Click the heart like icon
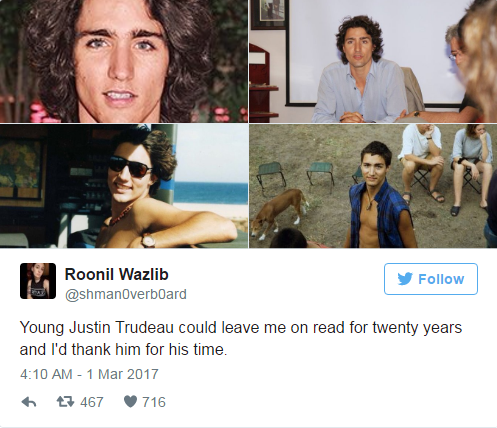Image resolution: width=497 pixels, height=428 pixels. [130, 402]
